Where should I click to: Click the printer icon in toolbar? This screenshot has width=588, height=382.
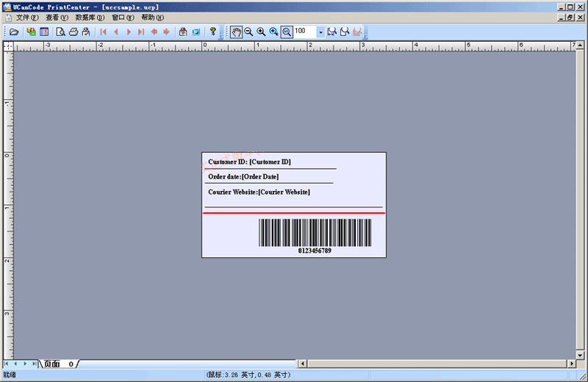click(x=73, y=32)
